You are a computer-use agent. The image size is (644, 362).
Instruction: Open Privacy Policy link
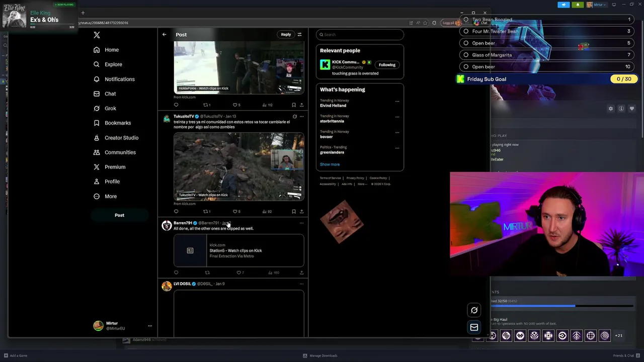355,178
